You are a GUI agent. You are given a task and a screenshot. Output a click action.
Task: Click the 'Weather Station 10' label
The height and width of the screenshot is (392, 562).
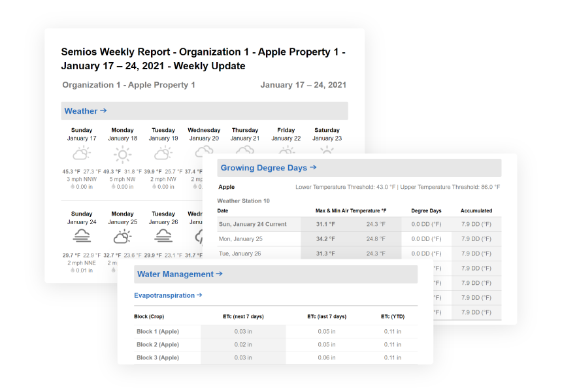243,201
